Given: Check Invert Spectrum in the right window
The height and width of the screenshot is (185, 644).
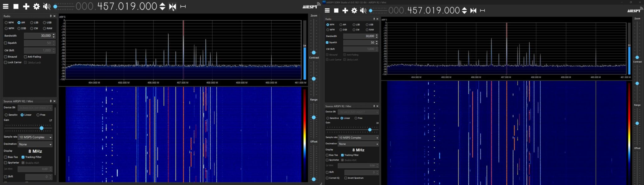Looking at the screenshot, I should tap(346, 178).
